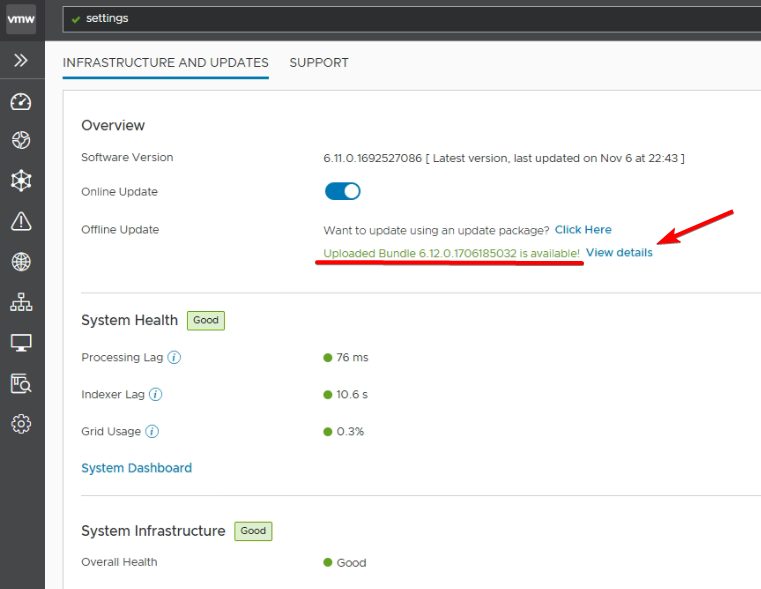Open the settings gear in sidebar

(x=21, y=424)
